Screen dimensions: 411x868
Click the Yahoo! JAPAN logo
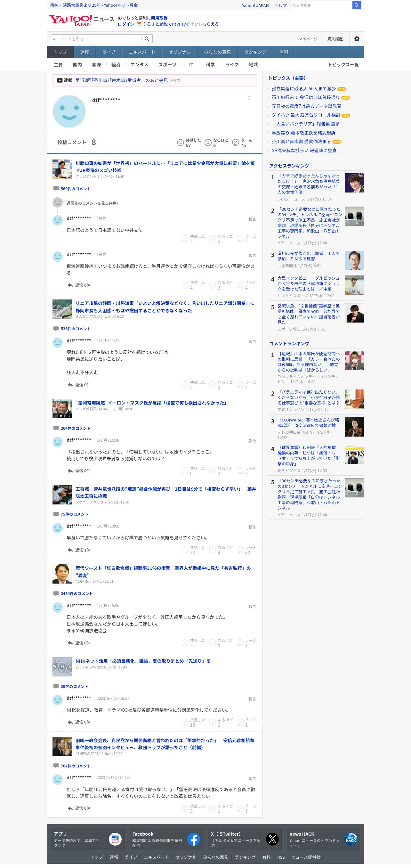pyautogui.click(x=70, y=20)
